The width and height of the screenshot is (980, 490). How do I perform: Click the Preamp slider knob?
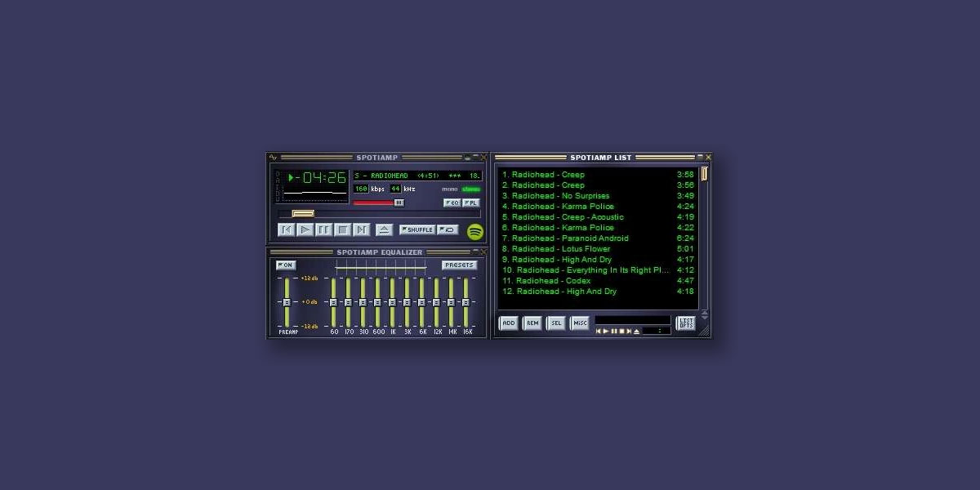pos(287,302)
